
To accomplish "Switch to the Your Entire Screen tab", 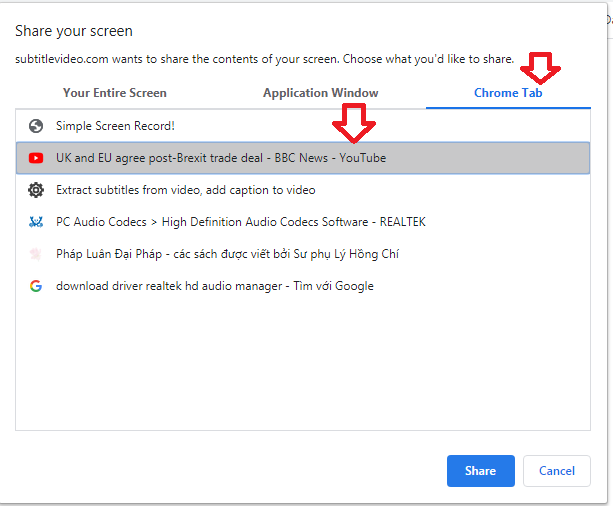I will [x=115, y=93].
